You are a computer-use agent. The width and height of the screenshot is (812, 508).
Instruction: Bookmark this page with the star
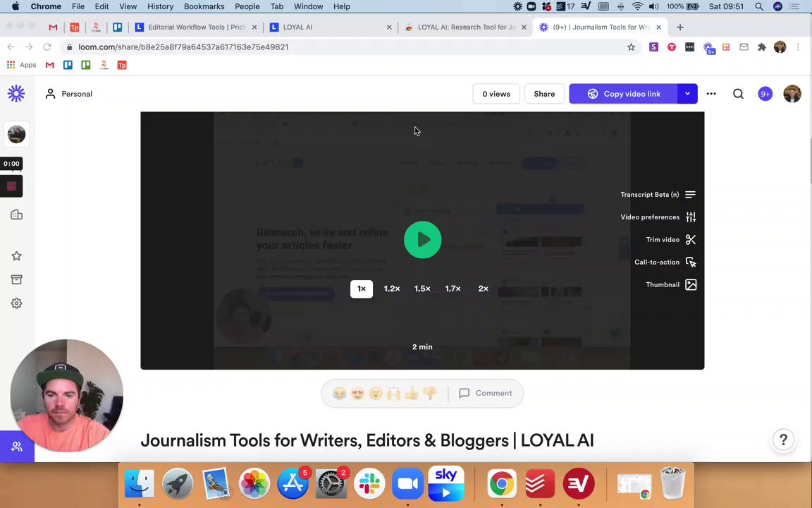click(631, 47)
